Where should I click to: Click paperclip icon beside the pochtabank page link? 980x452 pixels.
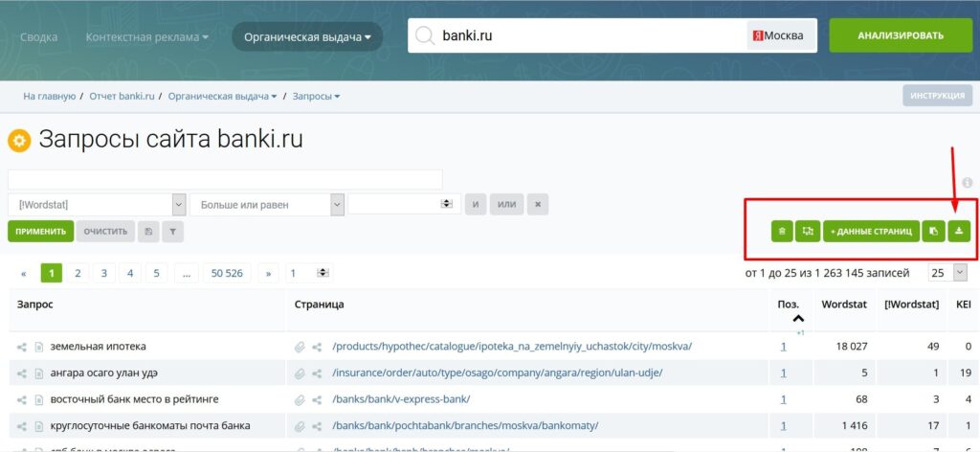pos(300,426)
